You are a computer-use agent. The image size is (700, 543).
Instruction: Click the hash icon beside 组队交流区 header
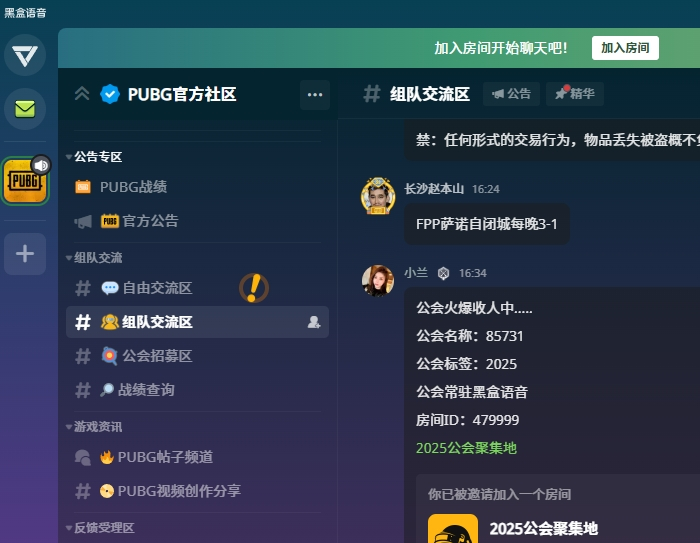pyautogui.click(x=371, y=94)
